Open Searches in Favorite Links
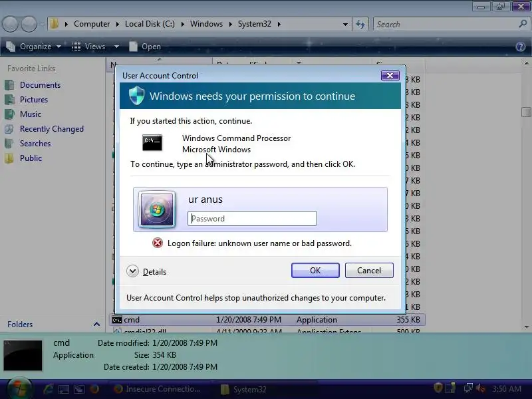Viewport: 532px width, 399px height. [x=35, y=143]
